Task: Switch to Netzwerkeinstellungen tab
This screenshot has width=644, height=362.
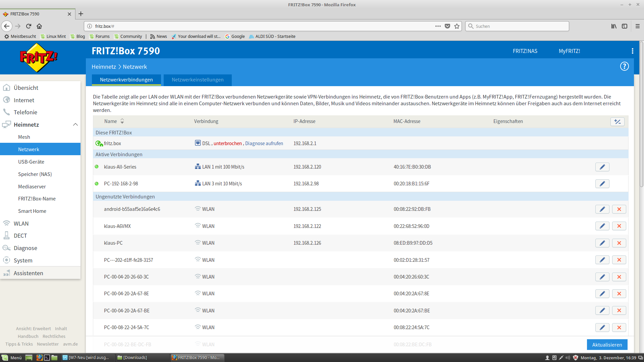Action: (x=198, y=80)
